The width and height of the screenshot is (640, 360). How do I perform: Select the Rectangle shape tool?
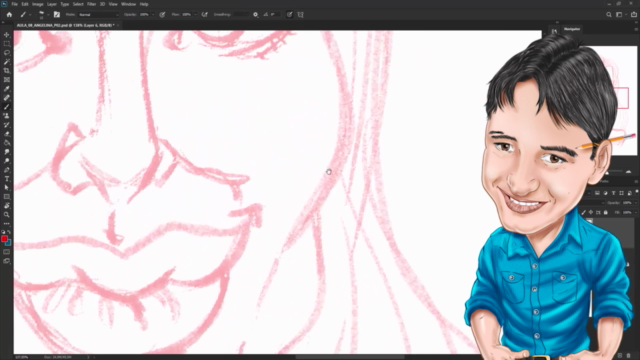pos(7,196)
